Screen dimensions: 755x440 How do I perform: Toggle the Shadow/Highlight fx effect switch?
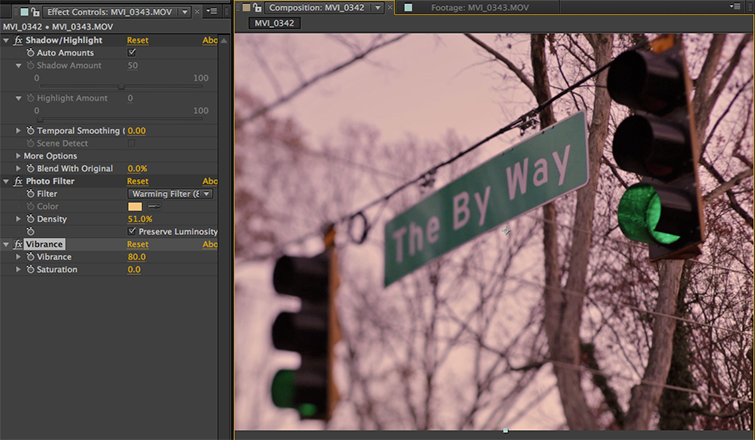click(19, 40)
